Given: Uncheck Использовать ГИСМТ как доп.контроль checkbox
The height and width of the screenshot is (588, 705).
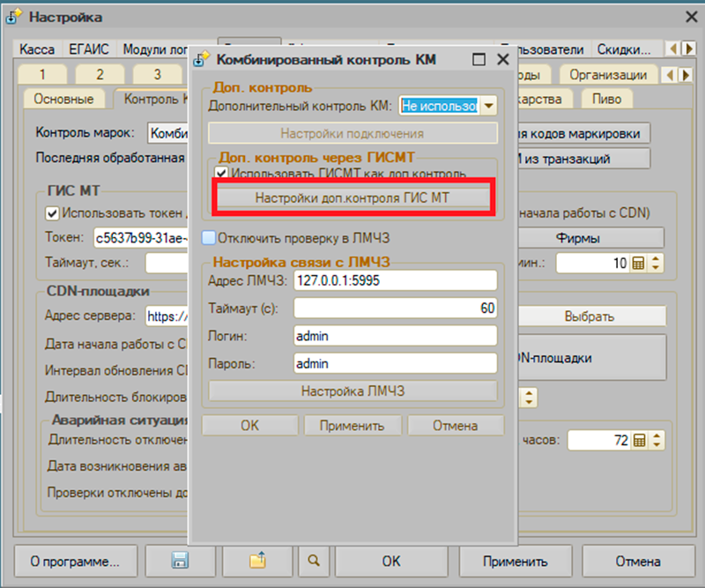Looking at the screenshot, I should (x=221, y=174).
